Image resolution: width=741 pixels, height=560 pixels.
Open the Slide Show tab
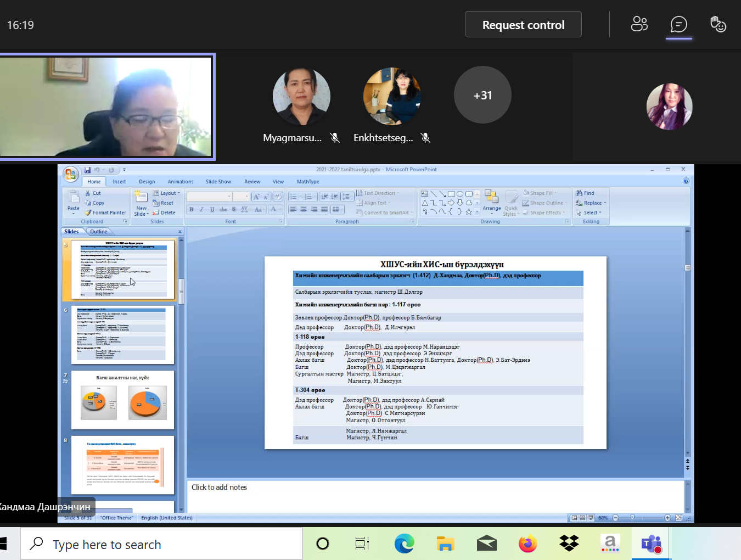[x=218, y=182]
